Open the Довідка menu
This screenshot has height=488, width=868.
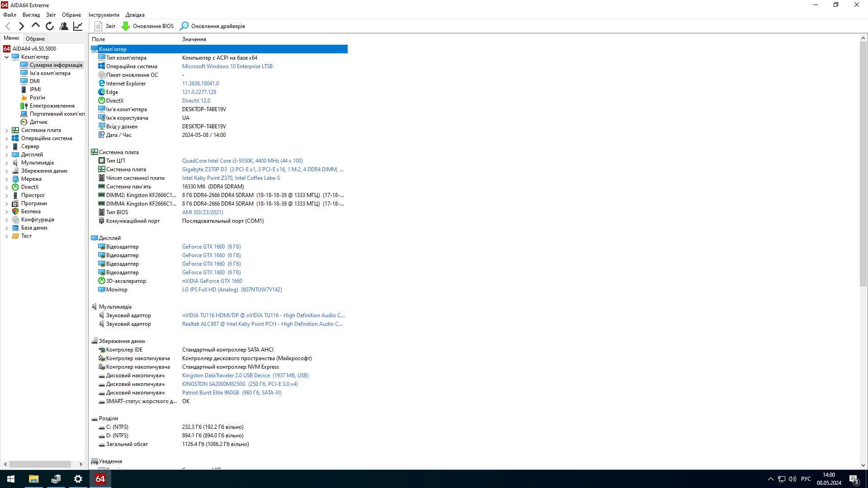click(135, 15)
